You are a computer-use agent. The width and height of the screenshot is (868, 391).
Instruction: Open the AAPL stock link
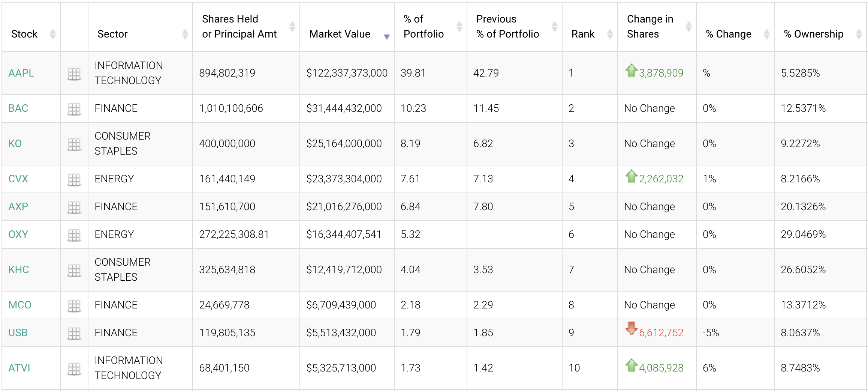[x=21, y=73]
